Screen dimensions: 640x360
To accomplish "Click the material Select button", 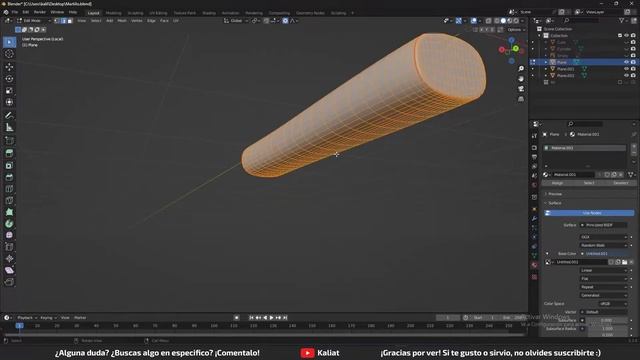I will click(589, 183).
